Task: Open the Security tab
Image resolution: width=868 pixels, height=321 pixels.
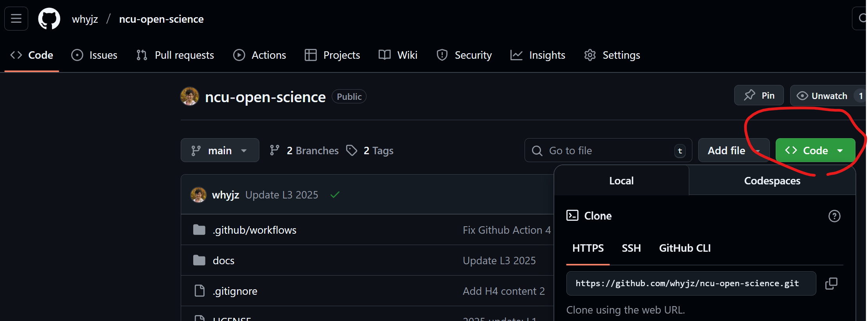Action: coord(464,55)
